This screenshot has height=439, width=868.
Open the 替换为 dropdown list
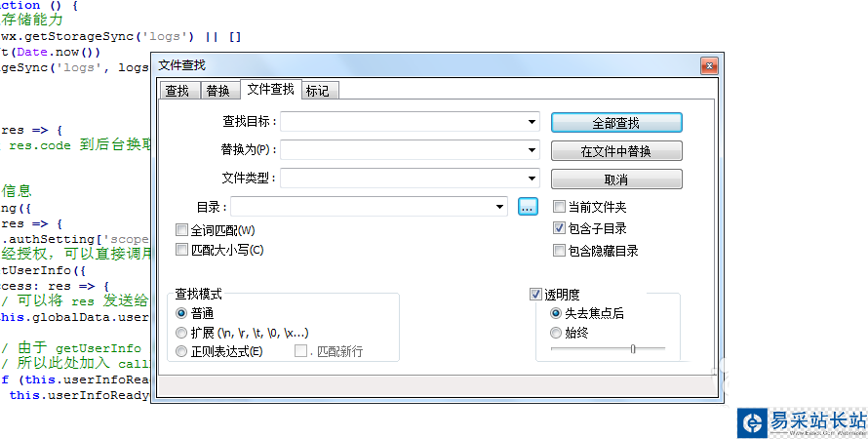533,150
